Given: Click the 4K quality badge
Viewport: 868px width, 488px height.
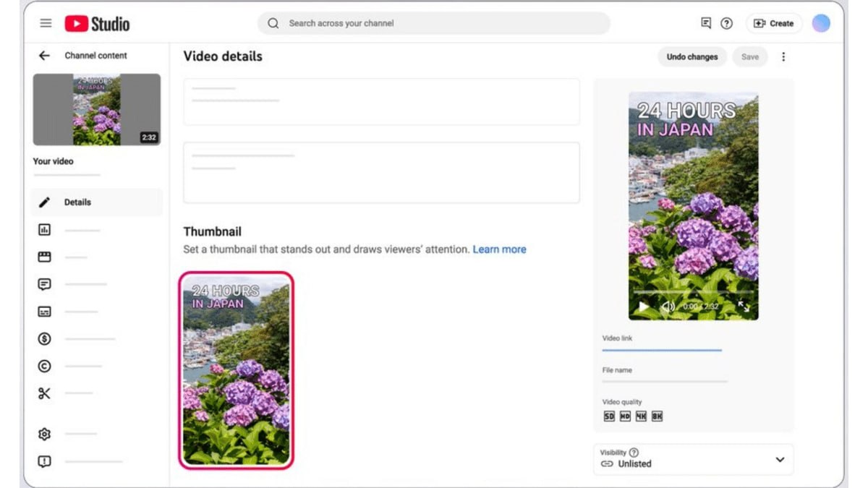Looking at the screenshot, I should click(x=641, y=416).
